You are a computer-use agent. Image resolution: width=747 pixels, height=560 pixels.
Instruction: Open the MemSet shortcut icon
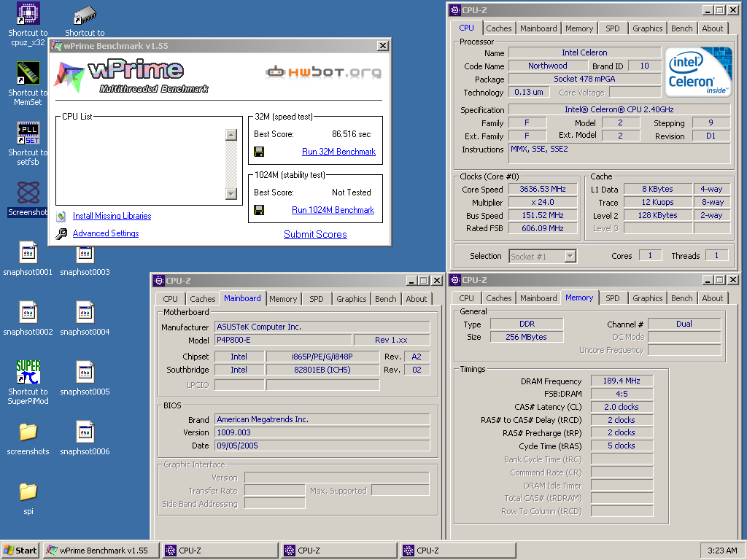28,74
